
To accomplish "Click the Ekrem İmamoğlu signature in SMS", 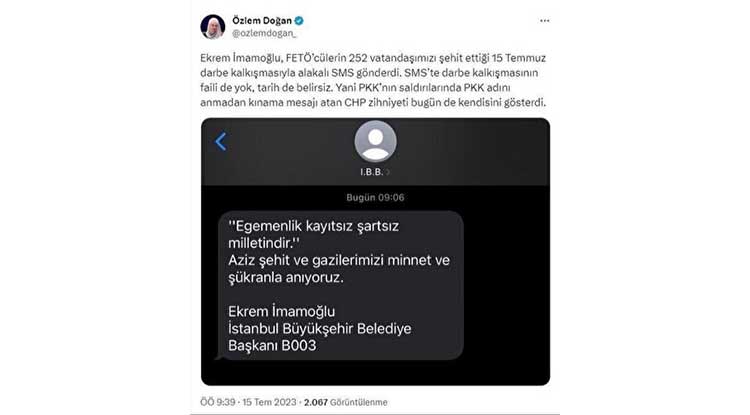I will [x=281, y=311].
